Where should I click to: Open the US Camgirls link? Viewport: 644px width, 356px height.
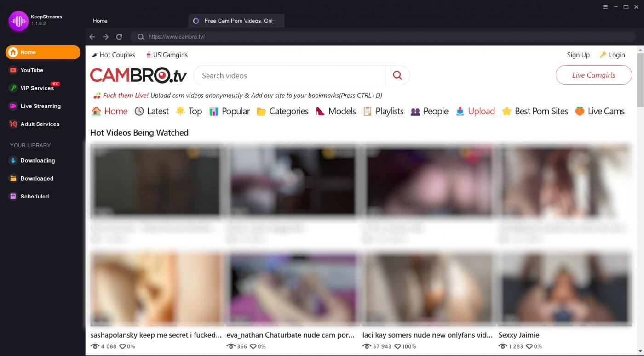click(x=167, y=55)
